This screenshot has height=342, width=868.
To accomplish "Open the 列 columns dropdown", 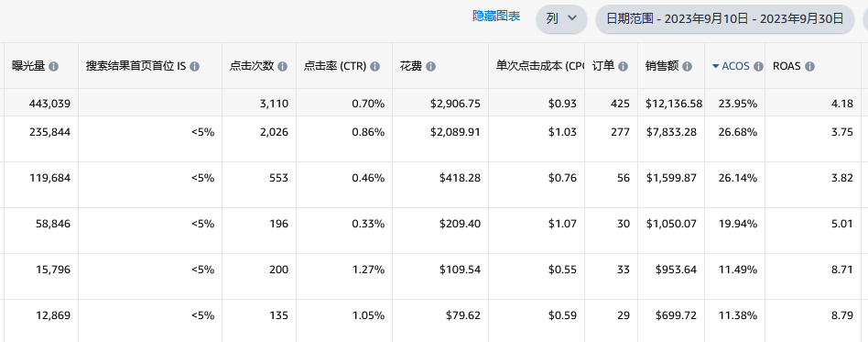I will tap(561, 18).
